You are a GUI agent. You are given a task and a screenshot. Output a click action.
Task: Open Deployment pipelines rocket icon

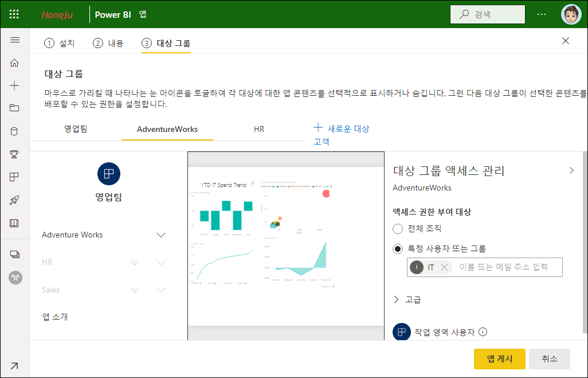click(14, 200)
